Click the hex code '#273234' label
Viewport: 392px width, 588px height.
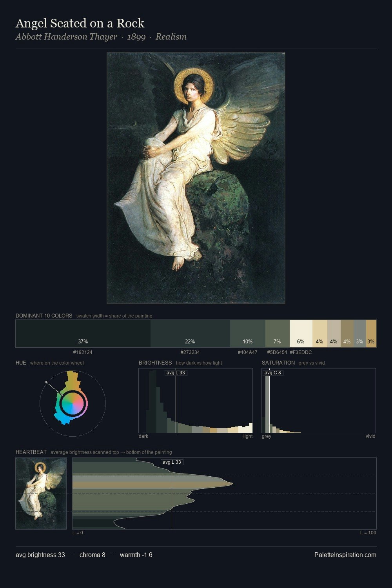(x=190, y=352)
